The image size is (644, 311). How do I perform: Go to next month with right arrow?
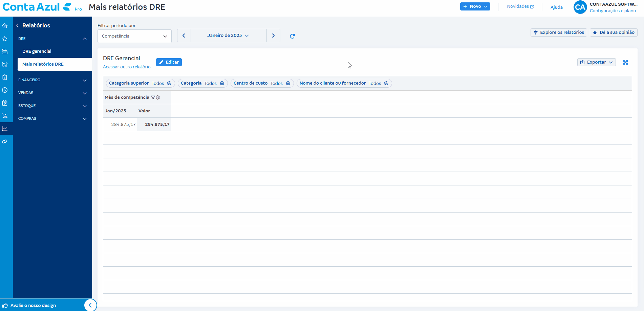pos(273,36)
